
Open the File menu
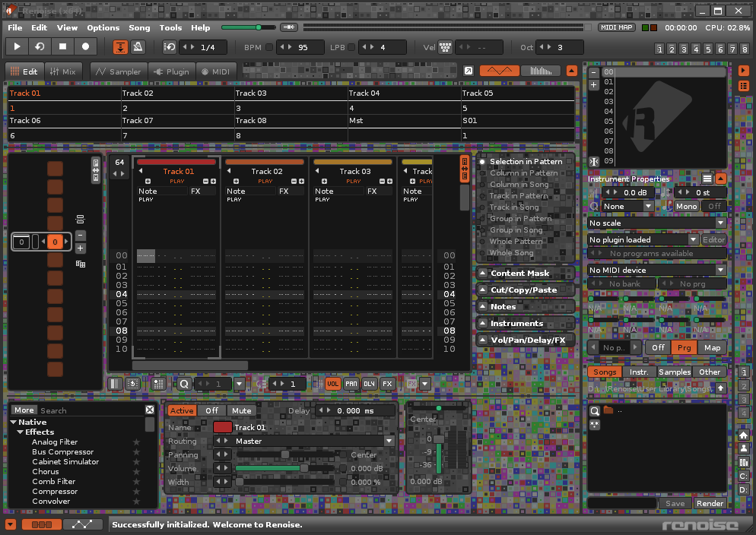click(15, 27)
